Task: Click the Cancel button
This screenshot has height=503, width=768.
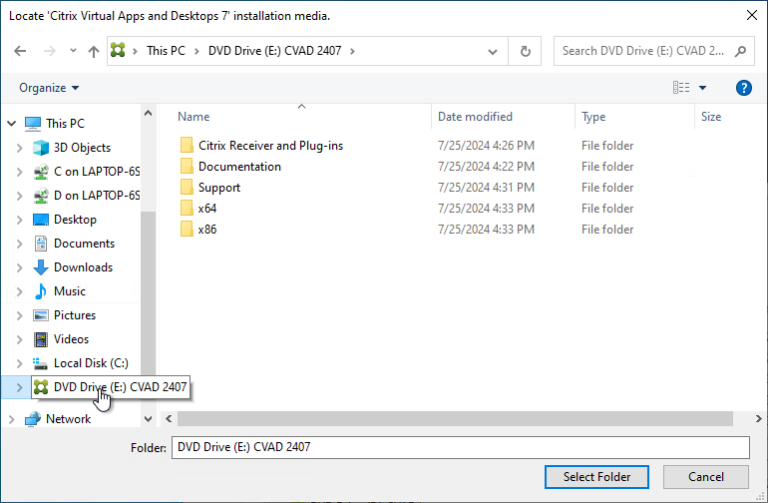Action: click(706, 477)
